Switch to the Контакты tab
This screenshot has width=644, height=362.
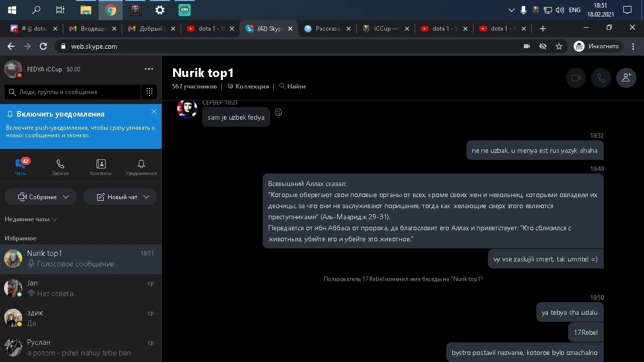pyautogui.click(x=101, y=167)
